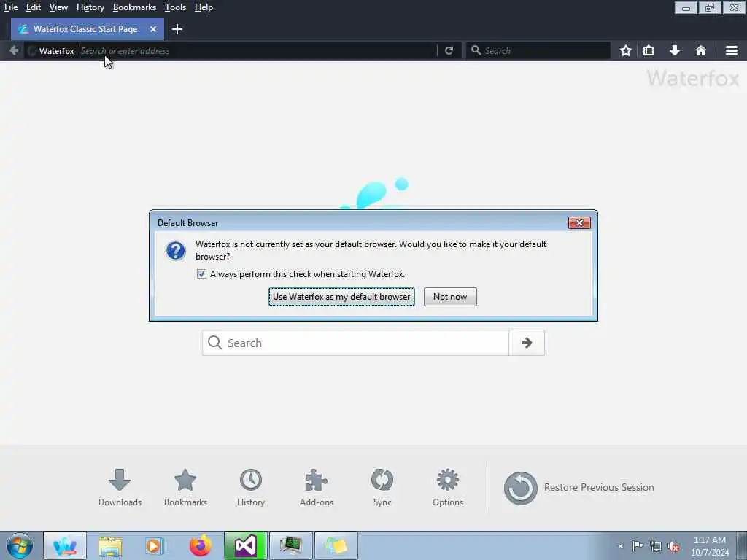This screenshot has height=560, width=747.
Task: Open Downloads from start page shortcuts
Action: click(x=120, y=488)
